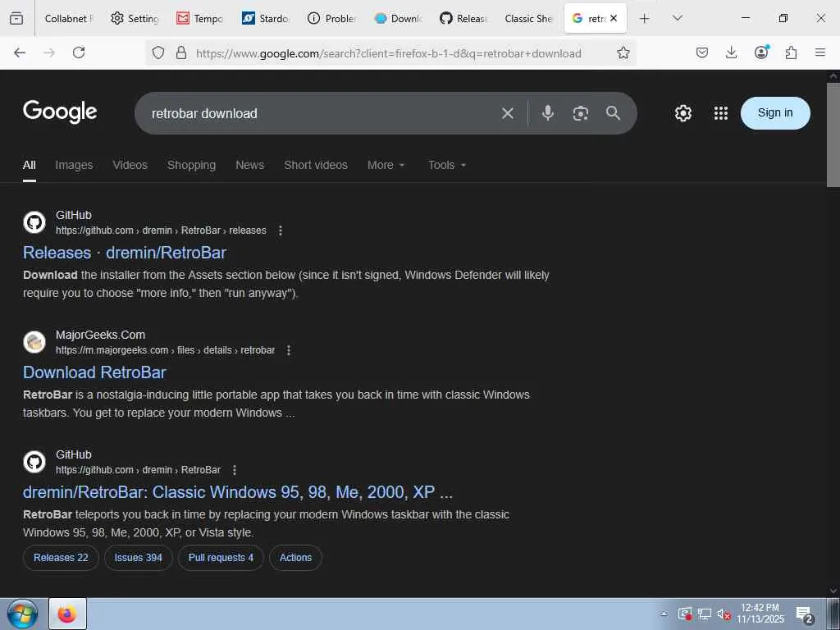840x630 pixels.
Task: Open taskbar clock 12:42 PM
Action: click(760, 614)
